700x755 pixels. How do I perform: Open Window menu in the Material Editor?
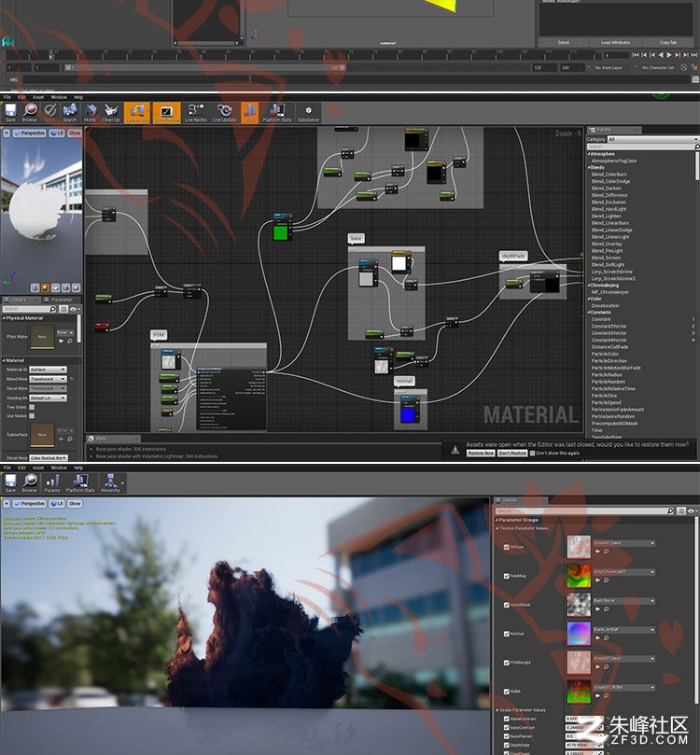coord(59,97)
